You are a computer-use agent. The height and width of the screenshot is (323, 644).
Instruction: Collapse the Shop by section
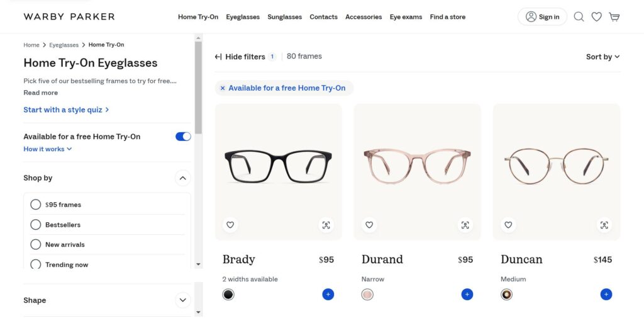183,178
